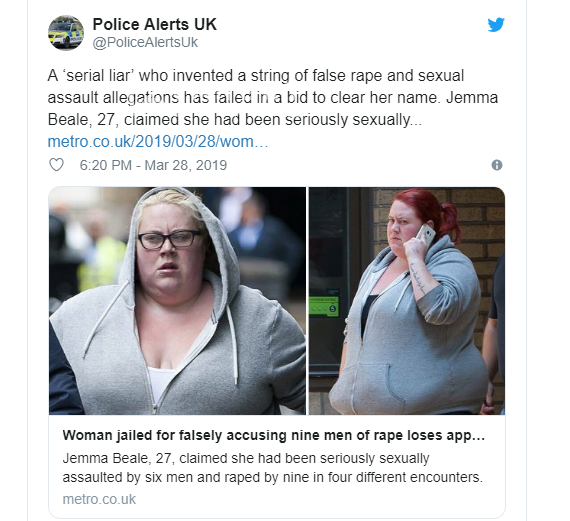Screen dimensions: 570x521
Task: Follow the metro.co.uk/2019/03/28/wom… link
Action: click(x=158, y=141)
